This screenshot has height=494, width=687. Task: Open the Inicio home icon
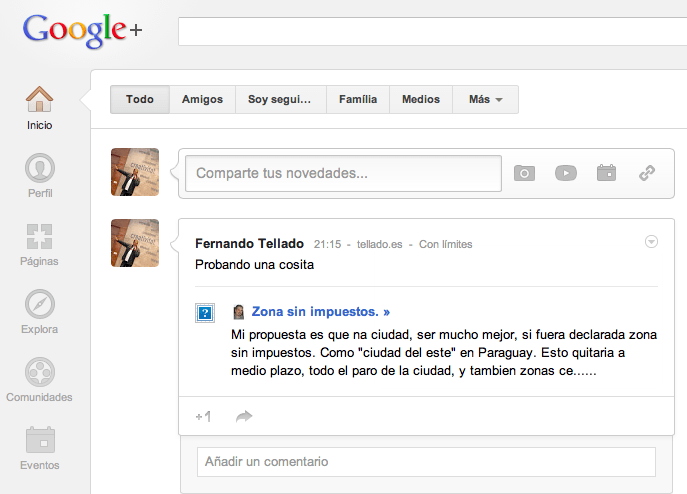(40, 100)
